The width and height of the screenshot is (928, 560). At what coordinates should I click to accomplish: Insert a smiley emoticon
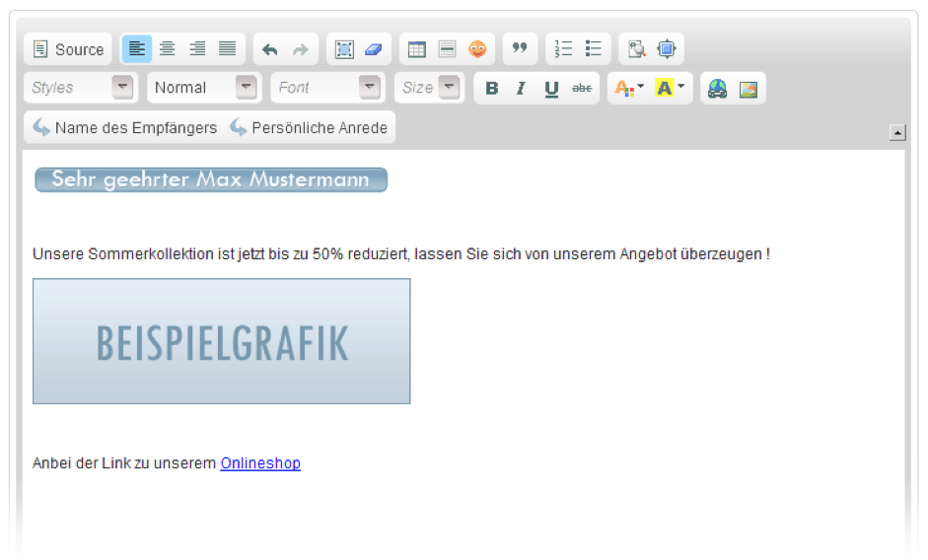[x=477, y=49]
